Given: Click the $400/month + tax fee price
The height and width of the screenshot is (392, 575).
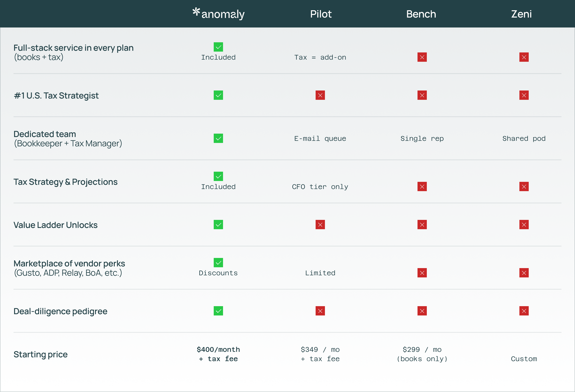Looking at the screenshot, I should [218, 354].
